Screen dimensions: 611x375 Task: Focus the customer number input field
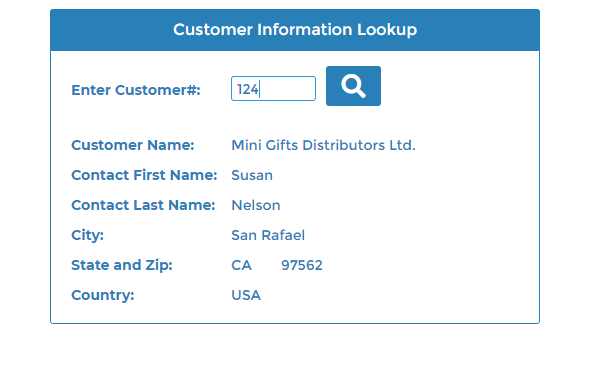[273, 88]
